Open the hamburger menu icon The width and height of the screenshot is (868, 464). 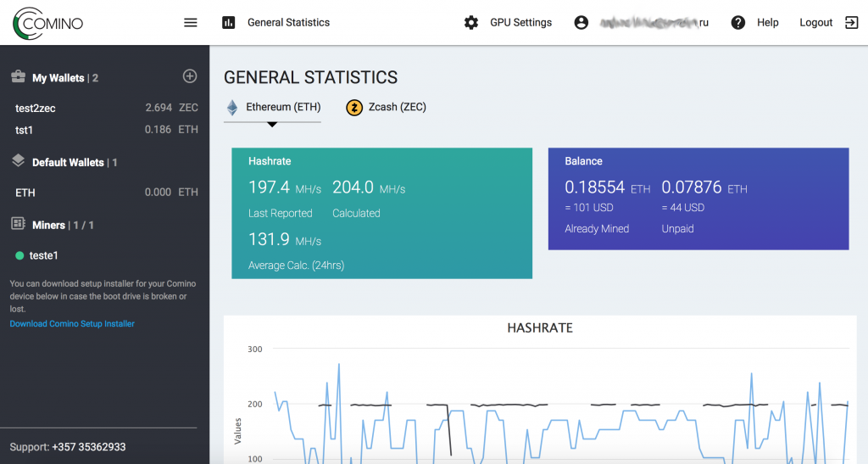click(x=191, y=23)
